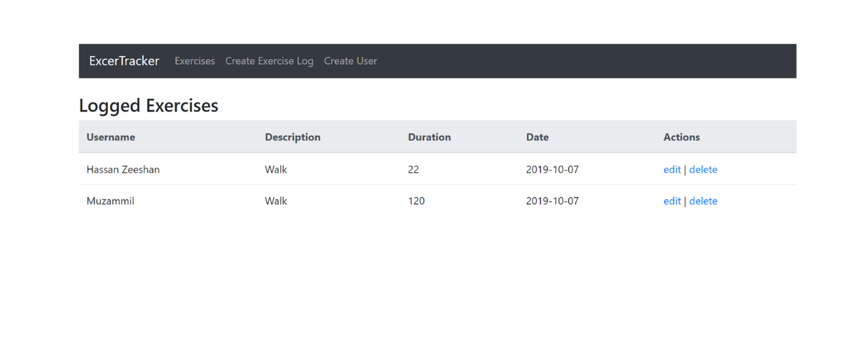Click the ExcerTracker brand logo link
This screenshot has width=868, height=350.
124,61
